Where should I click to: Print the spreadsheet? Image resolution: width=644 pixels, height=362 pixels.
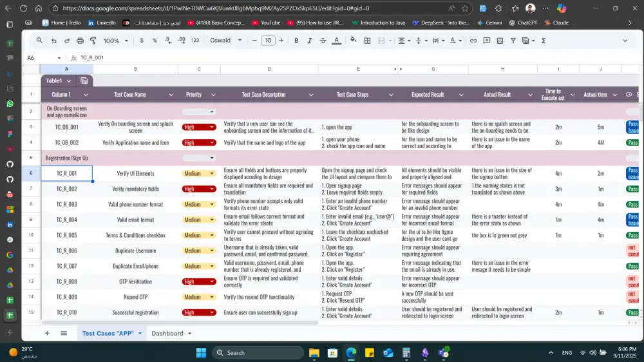(80, 41)
